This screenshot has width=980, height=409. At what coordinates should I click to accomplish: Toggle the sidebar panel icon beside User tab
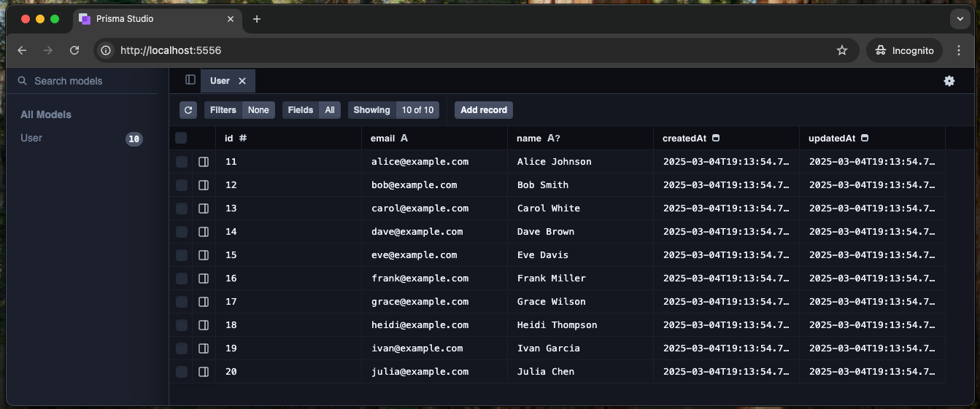(x=190, y=80)
